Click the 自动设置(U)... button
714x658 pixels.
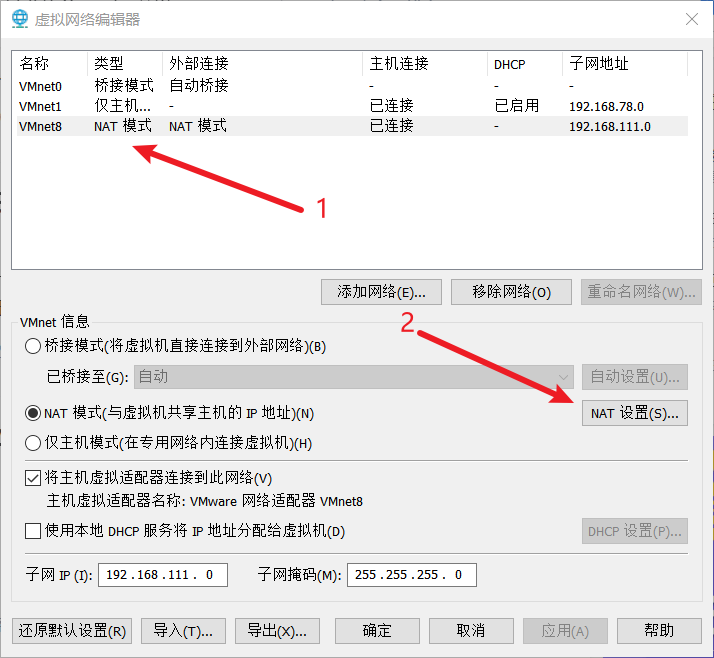[x=635, y=377]
